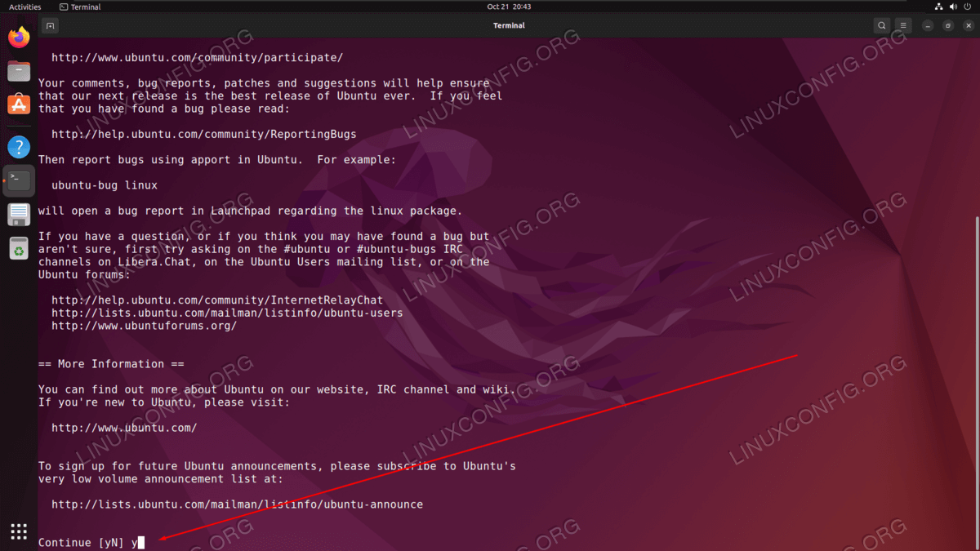This screenshot has width=980, height=551.
Task: Open the terminal hamburger menu
Action: tap(902, 26)
